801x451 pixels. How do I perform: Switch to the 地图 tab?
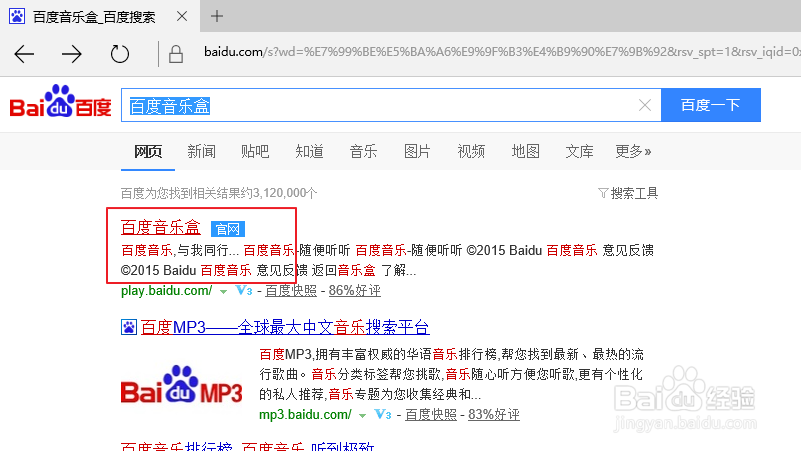525,151
